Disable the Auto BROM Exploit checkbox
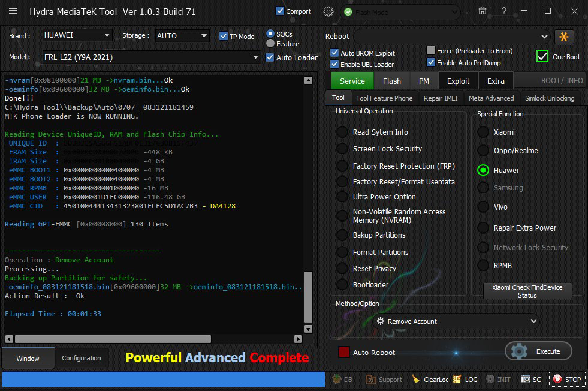Screen dimensions: 588x391 point(334,53)
